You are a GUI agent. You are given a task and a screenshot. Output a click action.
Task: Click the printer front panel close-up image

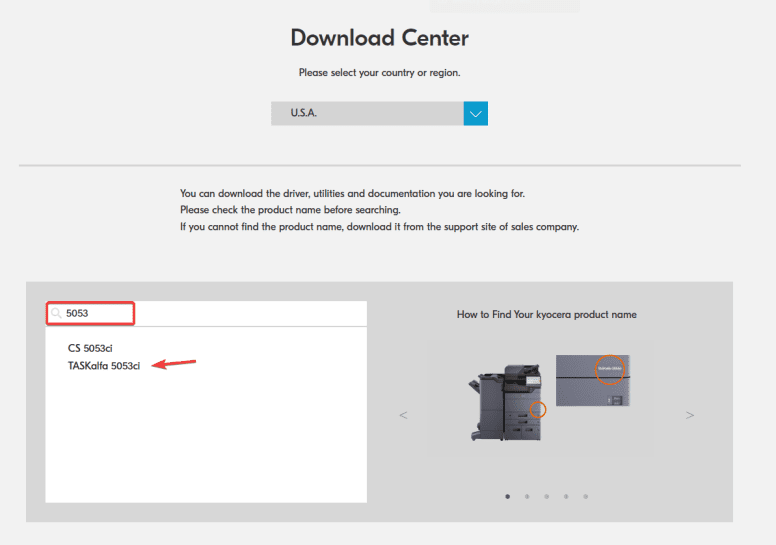(595, 381)
